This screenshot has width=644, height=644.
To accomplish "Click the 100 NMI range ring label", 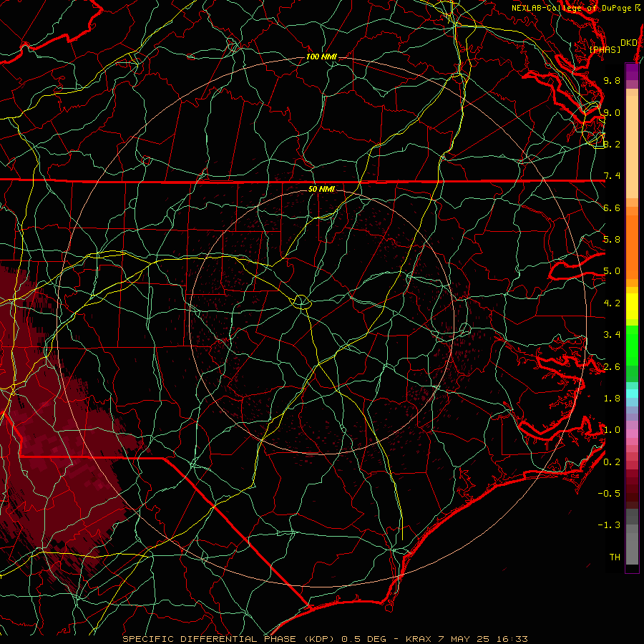I will coord(321,57).
